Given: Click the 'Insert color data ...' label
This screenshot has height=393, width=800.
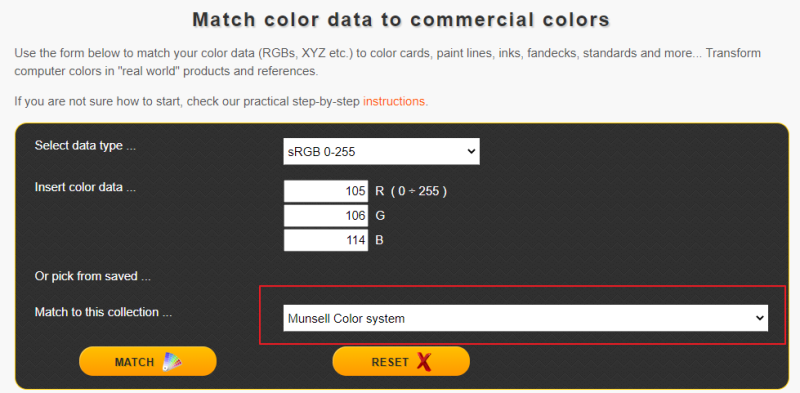Looking at the screenshot, I should 85,187.
